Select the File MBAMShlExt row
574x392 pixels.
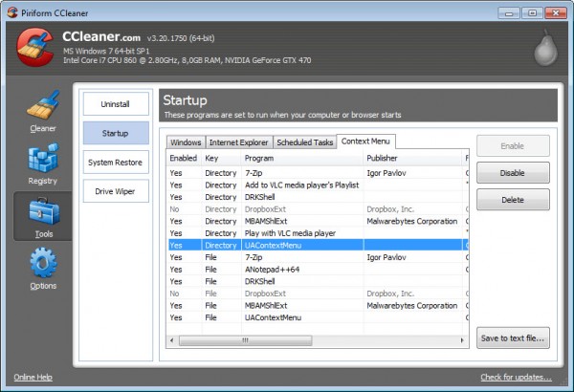click(x=318, y=306)
